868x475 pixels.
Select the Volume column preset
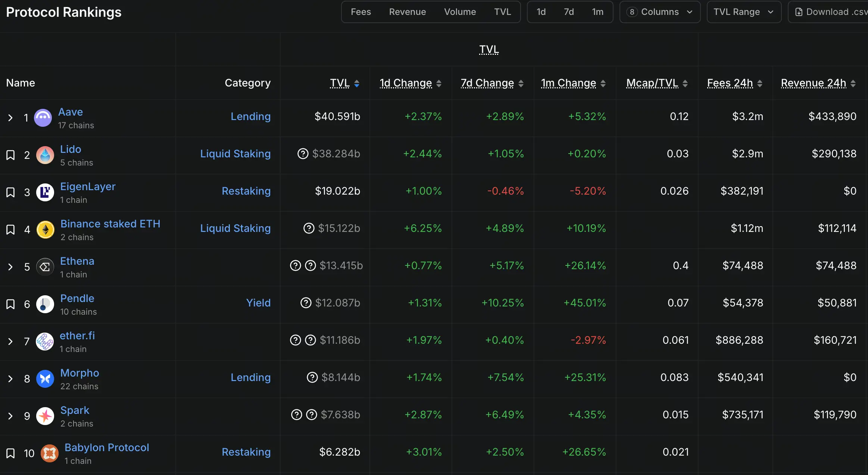pos(460,12)
